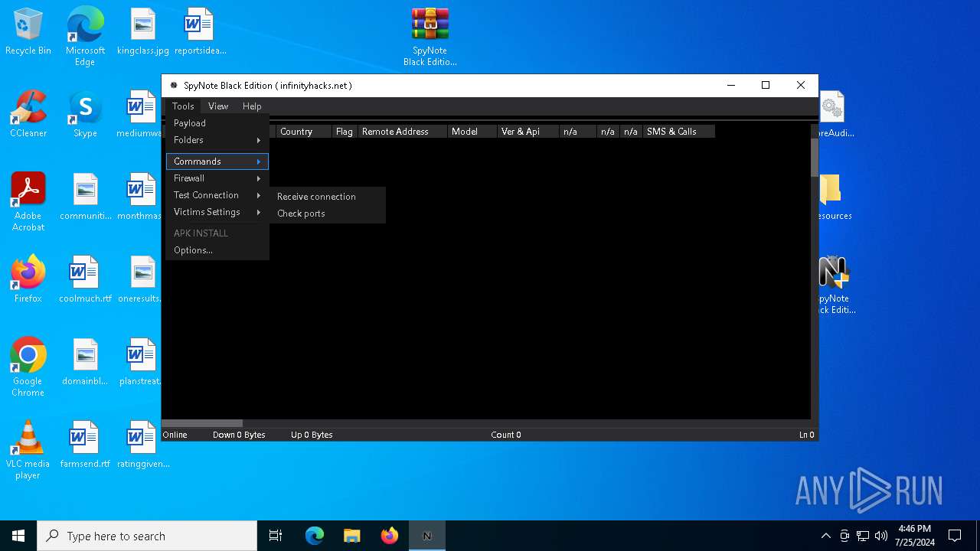Open Skype desktop shortcut
The height and width of the screenshot is (551, 980).
[85, 115]
